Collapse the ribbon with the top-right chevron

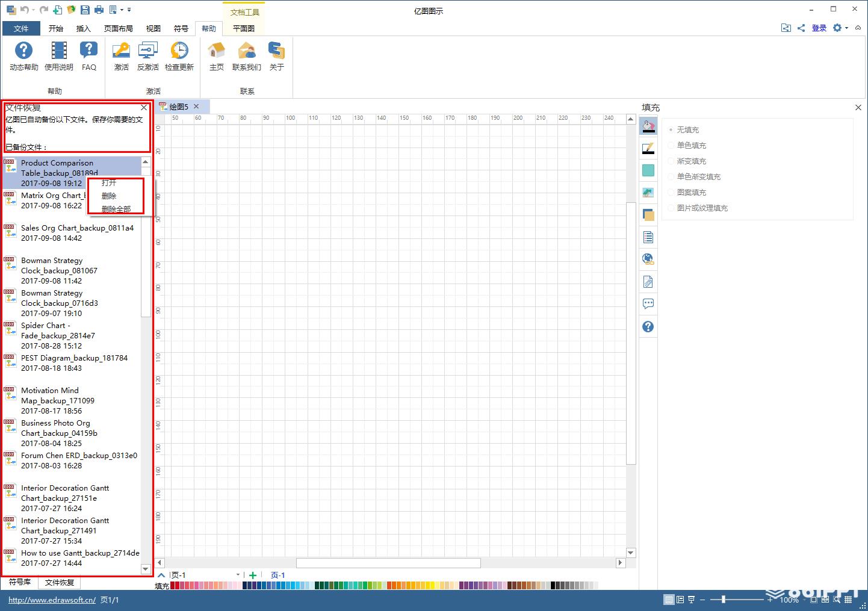pos(858,28)
